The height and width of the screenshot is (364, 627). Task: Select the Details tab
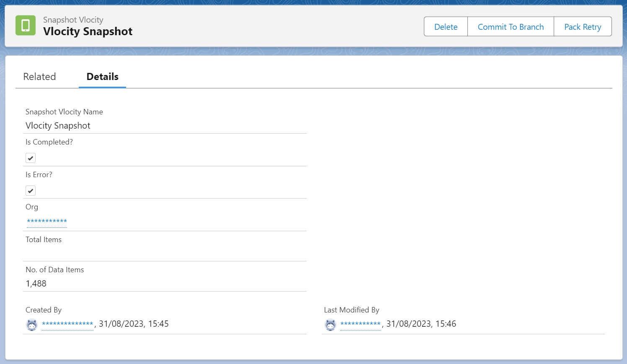coord(102,77)
